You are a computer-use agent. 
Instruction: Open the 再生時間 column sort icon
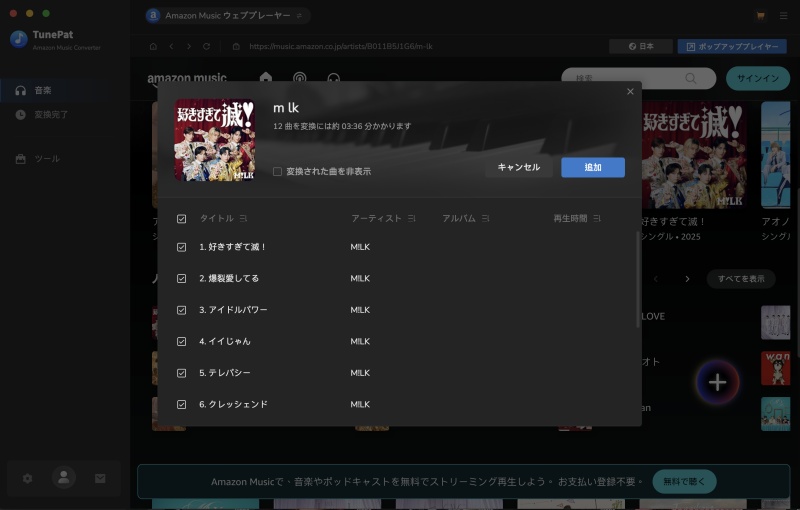click(596, 218)
